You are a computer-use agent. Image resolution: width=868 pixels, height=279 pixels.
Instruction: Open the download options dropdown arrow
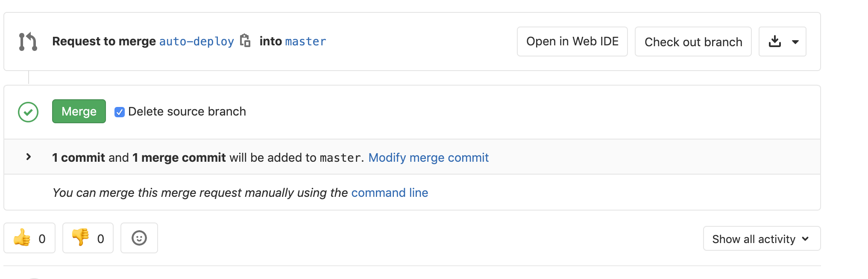tap(795, 42)
